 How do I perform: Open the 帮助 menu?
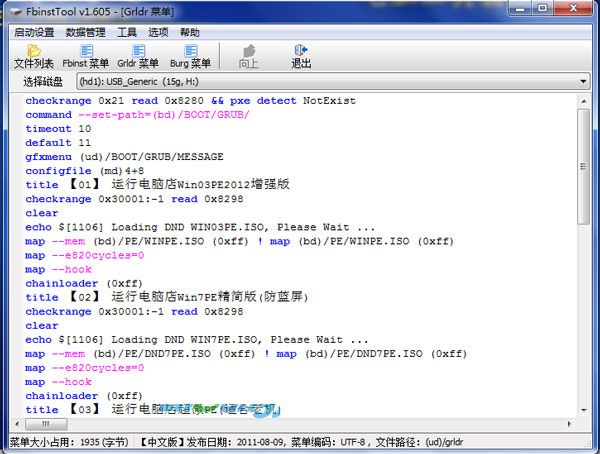coord(190,32)
